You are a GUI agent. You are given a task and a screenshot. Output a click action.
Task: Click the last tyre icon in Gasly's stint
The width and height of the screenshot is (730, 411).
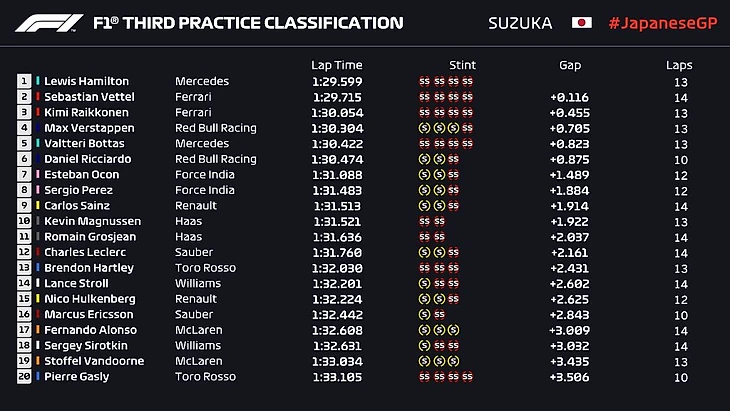click(467, 377)
